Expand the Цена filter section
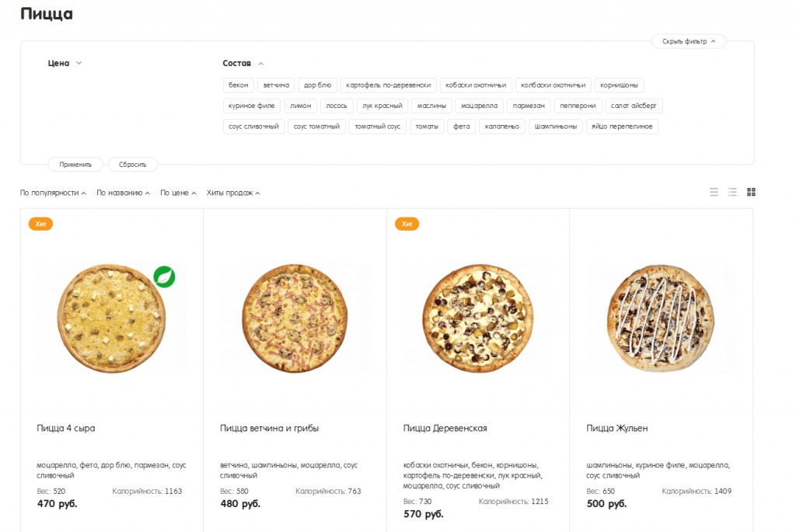796x532 pixels. click(x=65, y=64)
